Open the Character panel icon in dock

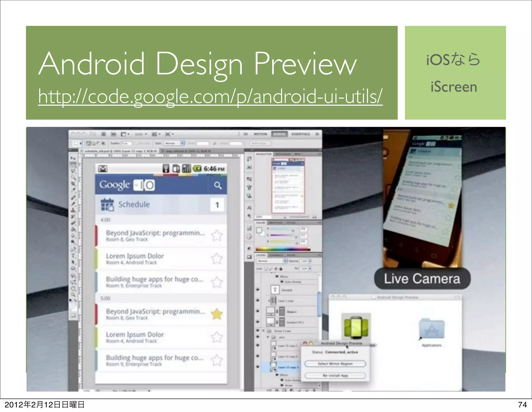(249, 208)
